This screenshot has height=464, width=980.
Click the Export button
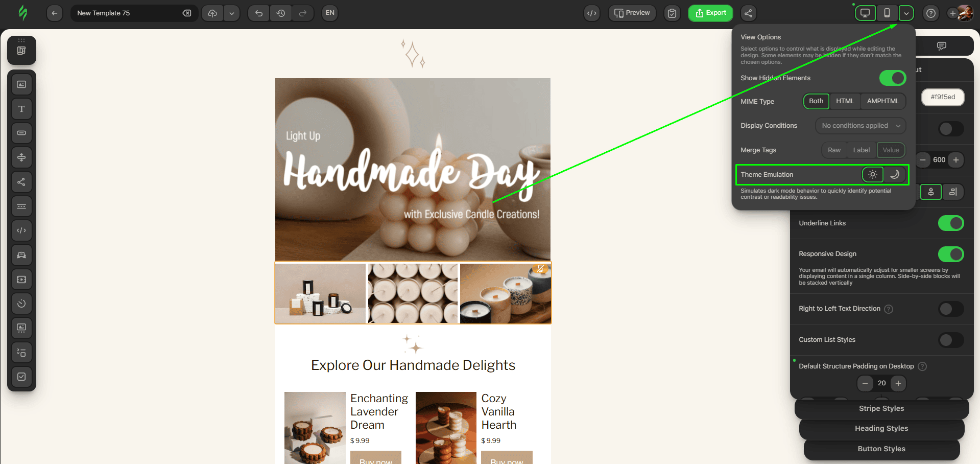click(710, 13)
